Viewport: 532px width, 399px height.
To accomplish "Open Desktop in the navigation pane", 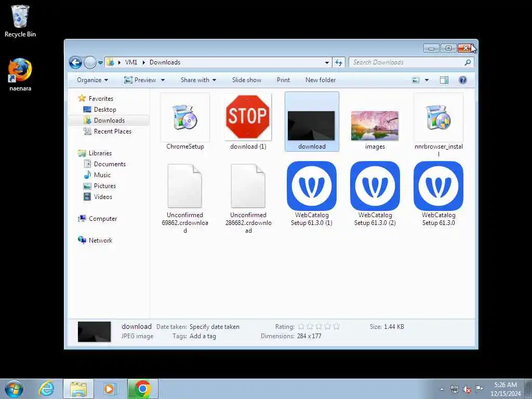I will (x=105, y=110).
